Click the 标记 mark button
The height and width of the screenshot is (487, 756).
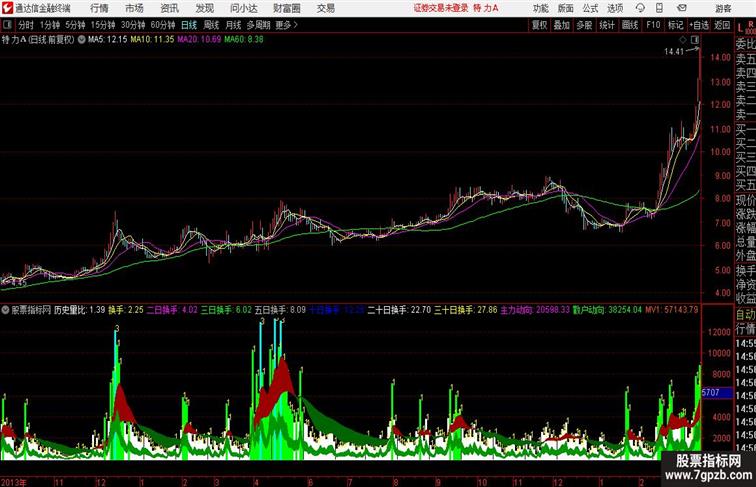675,25
